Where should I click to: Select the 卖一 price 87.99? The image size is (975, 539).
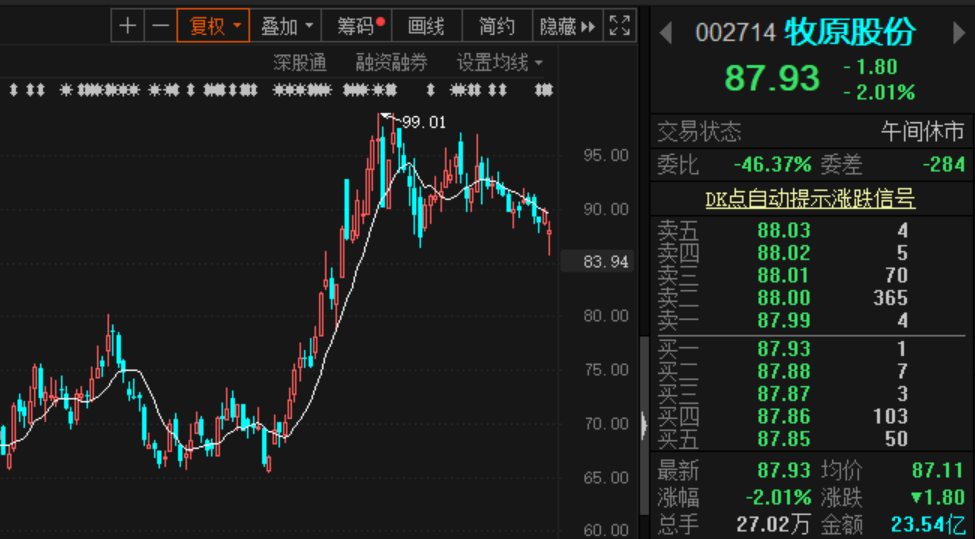tap(783, 320)
